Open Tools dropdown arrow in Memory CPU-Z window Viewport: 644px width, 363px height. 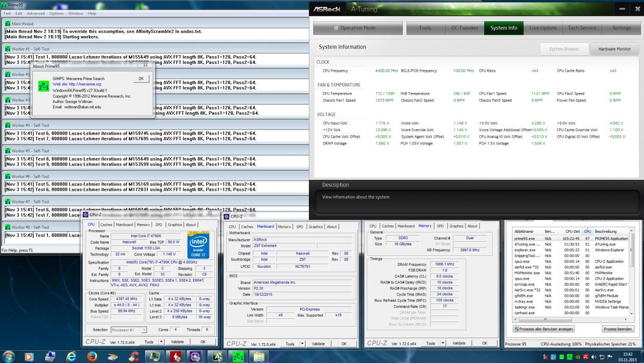click(444, 343)
